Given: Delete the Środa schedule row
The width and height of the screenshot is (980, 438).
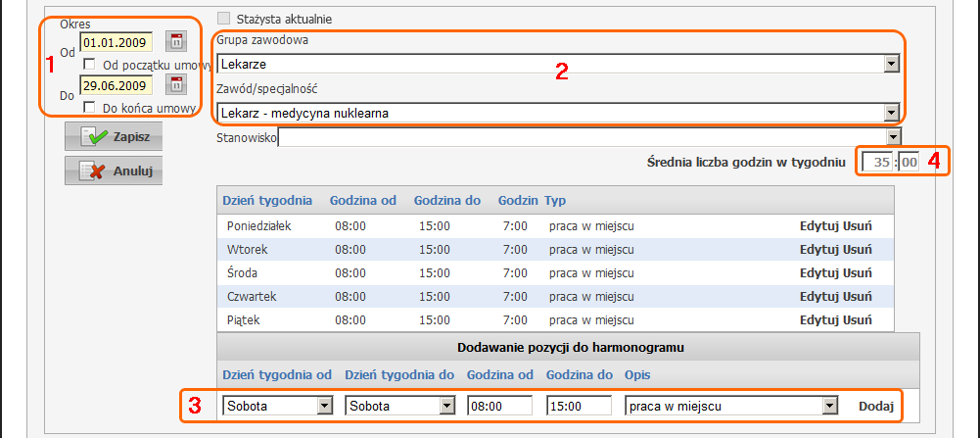Looking at the screenshot, I should tap(859, 273).
